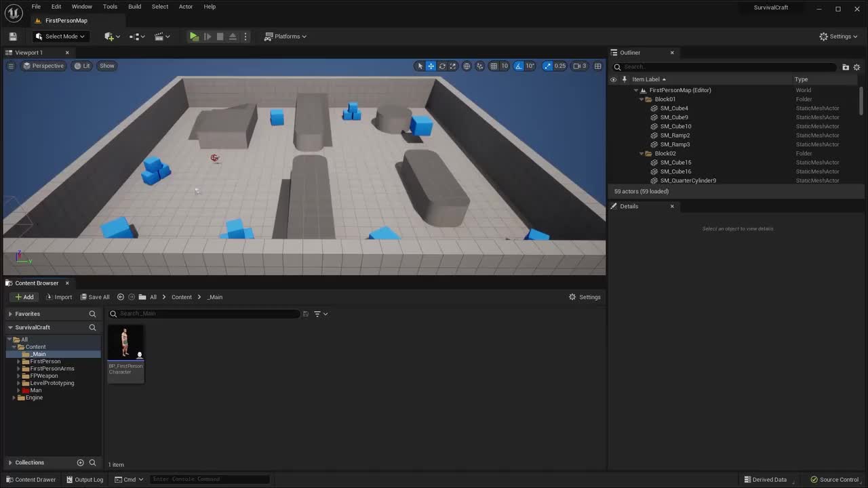
Task: Open the asset filter dropdown
Action: (321, 314)
